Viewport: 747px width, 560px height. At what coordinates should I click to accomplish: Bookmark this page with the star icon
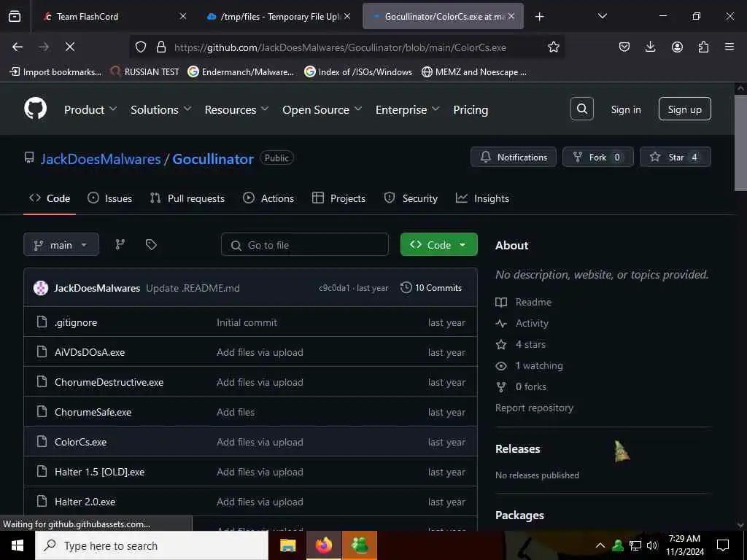coord(553,47)
